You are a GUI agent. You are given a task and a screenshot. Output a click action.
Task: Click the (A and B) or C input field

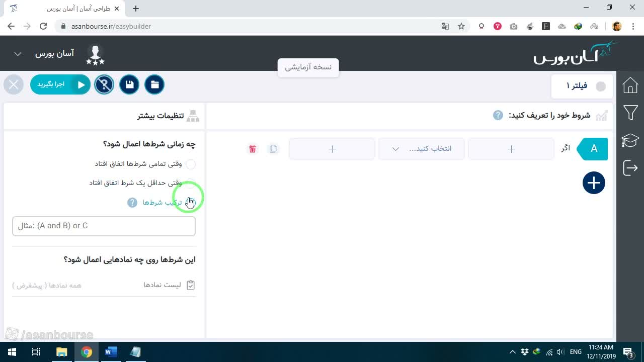click(x=104, y=226)
